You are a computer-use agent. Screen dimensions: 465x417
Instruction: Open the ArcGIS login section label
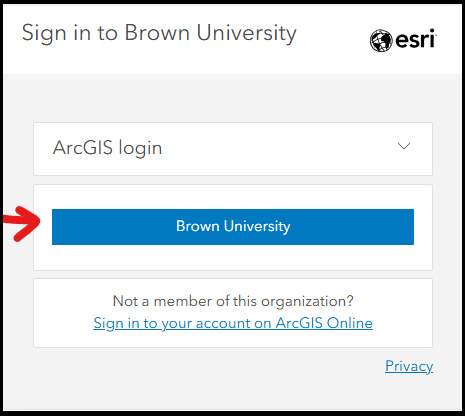(107, 148)
